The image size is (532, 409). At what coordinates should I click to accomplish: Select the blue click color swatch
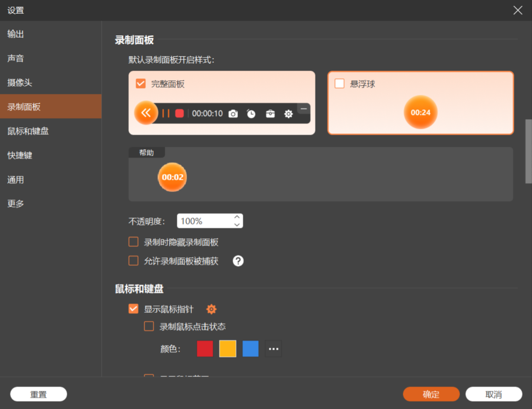tap(251, 348)
